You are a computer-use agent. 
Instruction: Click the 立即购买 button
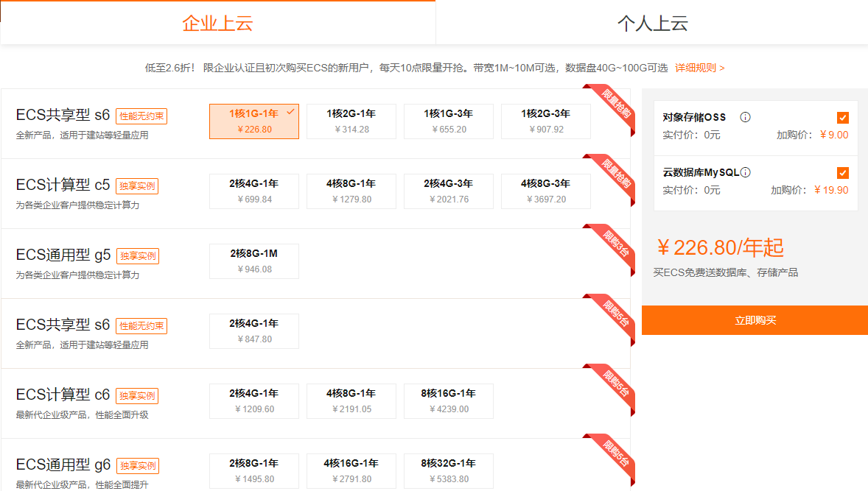755,320
